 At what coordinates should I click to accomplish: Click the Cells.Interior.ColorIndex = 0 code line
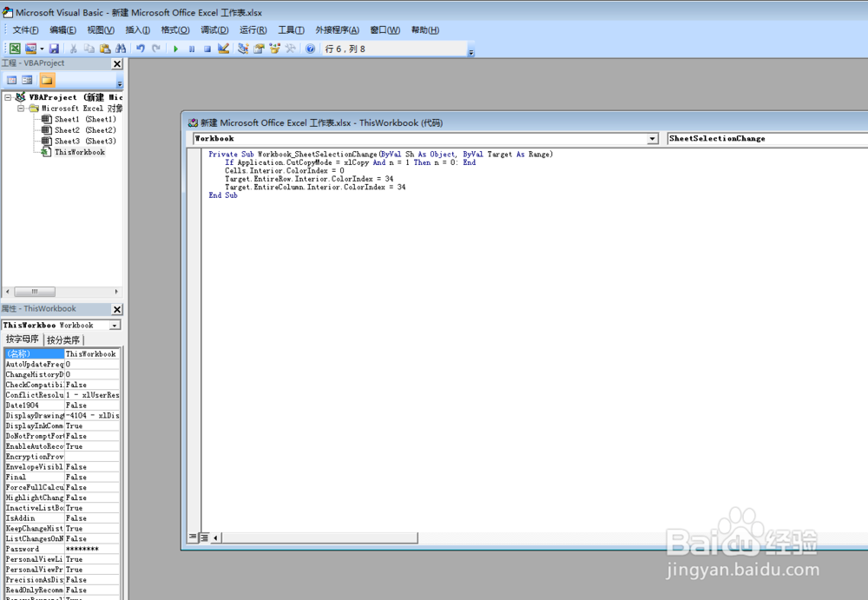(x=284, y=171)
